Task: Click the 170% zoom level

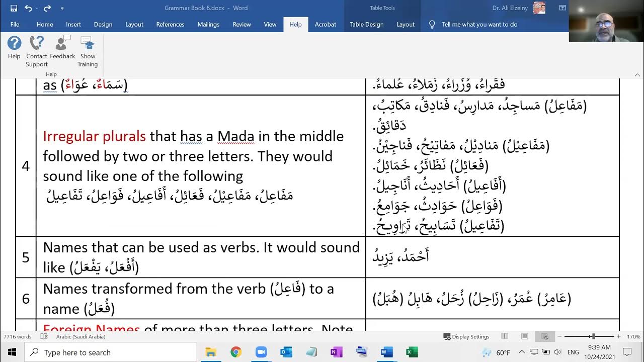Action: (634, 337)
